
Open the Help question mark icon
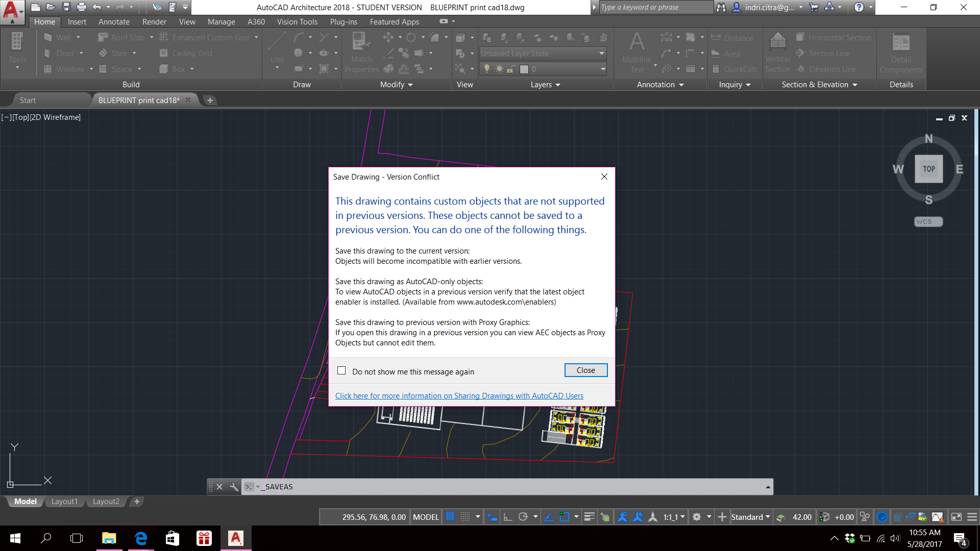click(x=859, y=7)
